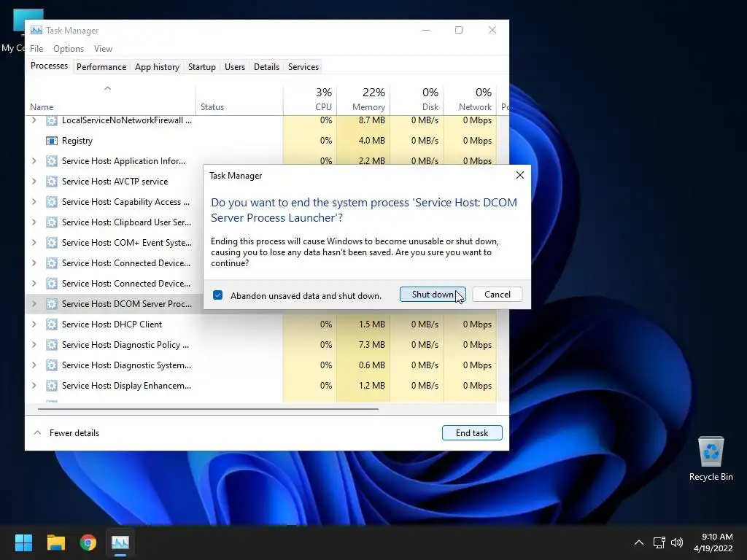The image size is (747, 560).
Task: Switch to the Performance tab
Action: click(x=101, y=67)
